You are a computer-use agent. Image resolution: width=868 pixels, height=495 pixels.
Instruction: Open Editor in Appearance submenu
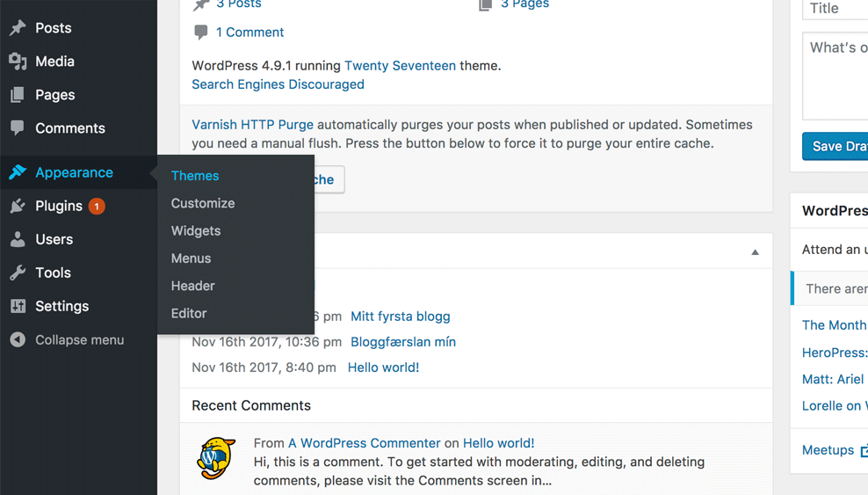(189, 313)
